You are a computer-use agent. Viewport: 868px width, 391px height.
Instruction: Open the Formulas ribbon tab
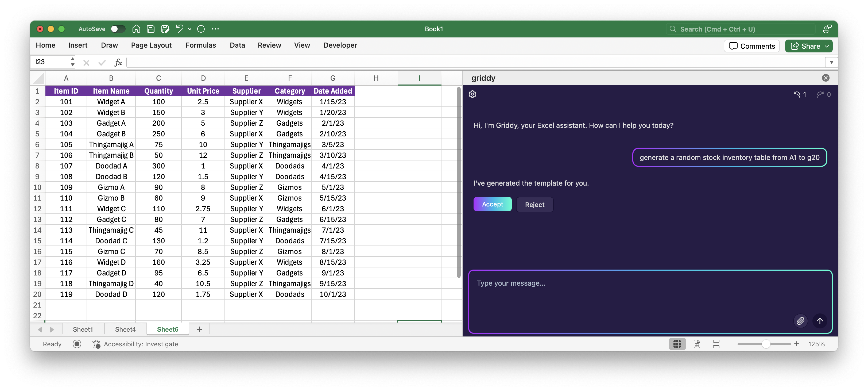(x=200, y=45)
